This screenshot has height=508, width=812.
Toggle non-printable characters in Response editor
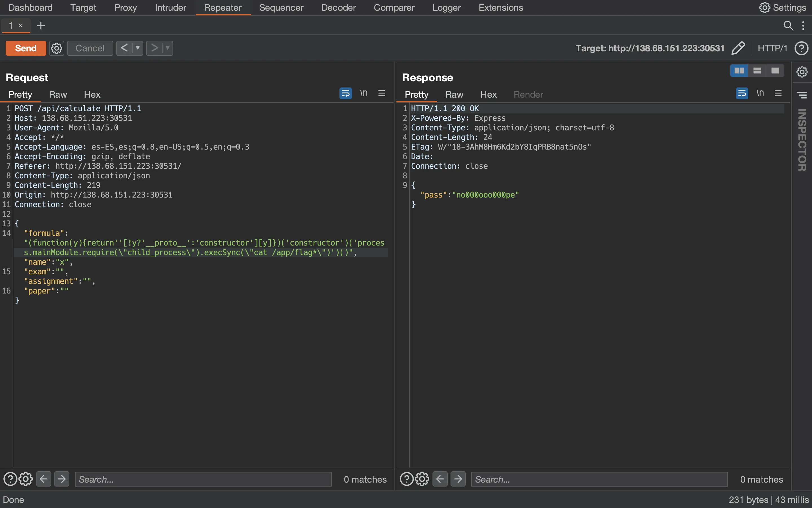tap(760, 93)
